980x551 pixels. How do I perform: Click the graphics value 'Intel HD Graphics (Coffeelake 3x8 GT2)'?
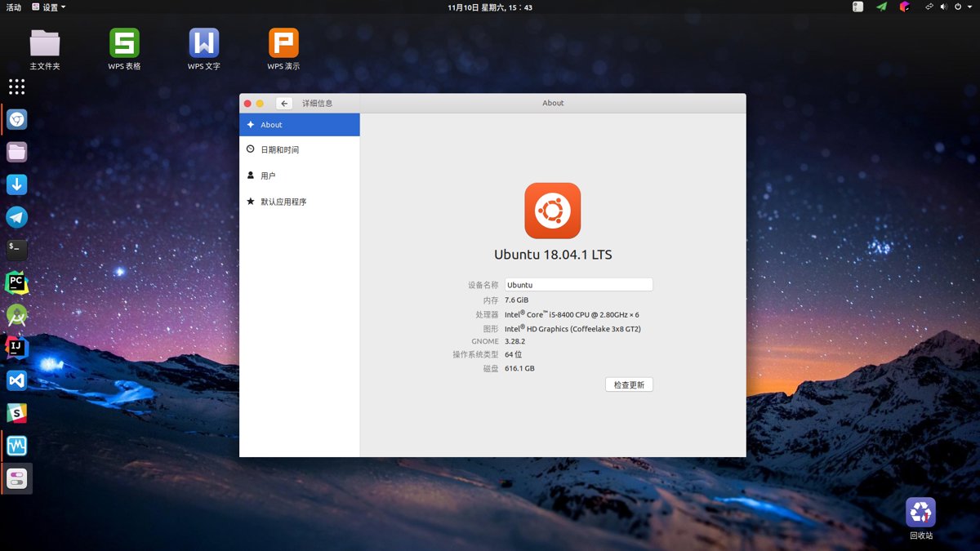[x=572, y=329]
